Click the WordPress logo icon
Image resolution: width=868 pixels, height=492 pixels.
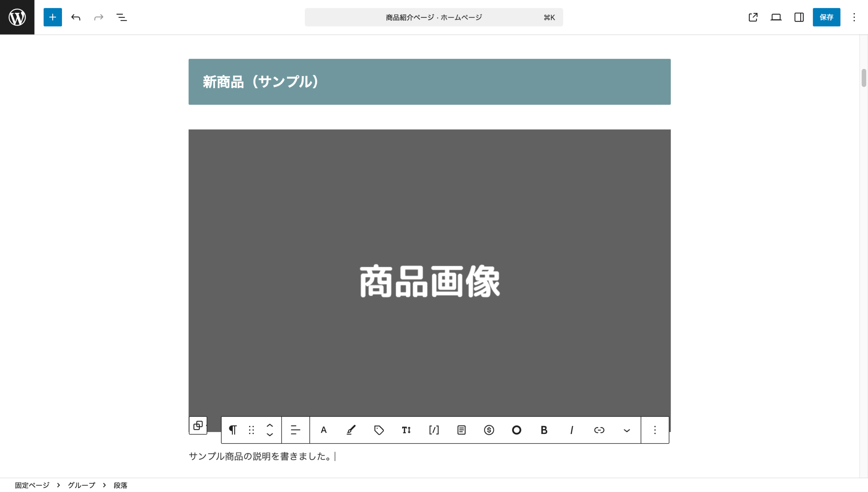(17, 17)
